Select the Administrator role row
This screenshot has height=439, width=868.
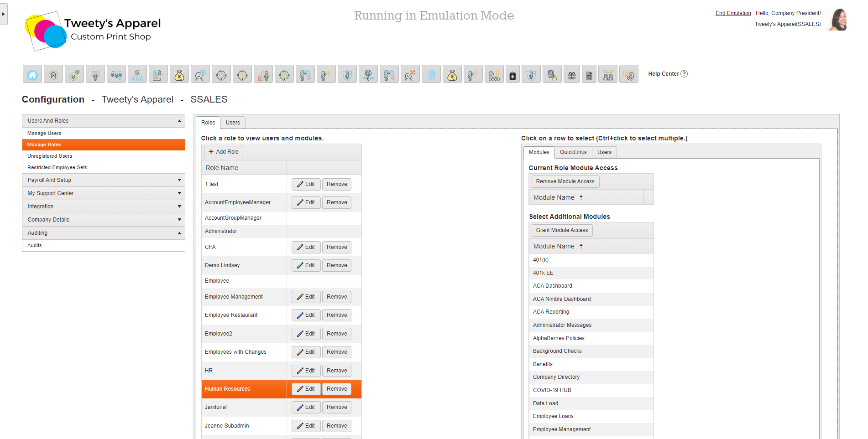(282, 231)
